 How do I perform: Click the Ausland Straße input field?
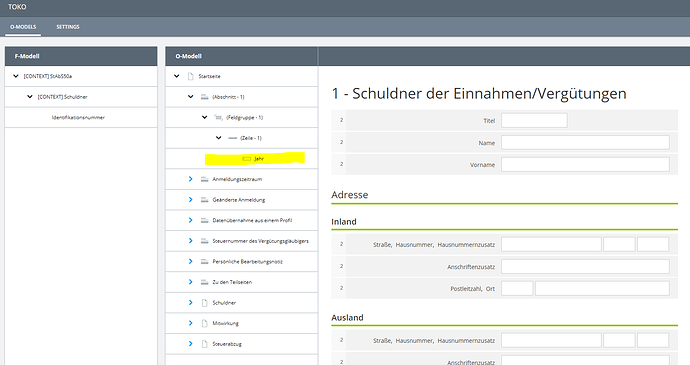tap(551, 340)
